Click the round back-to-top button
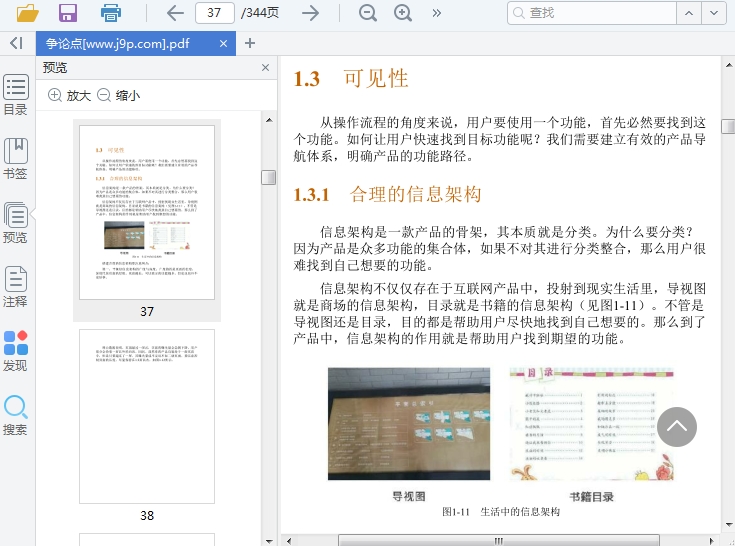 point(676,426)
